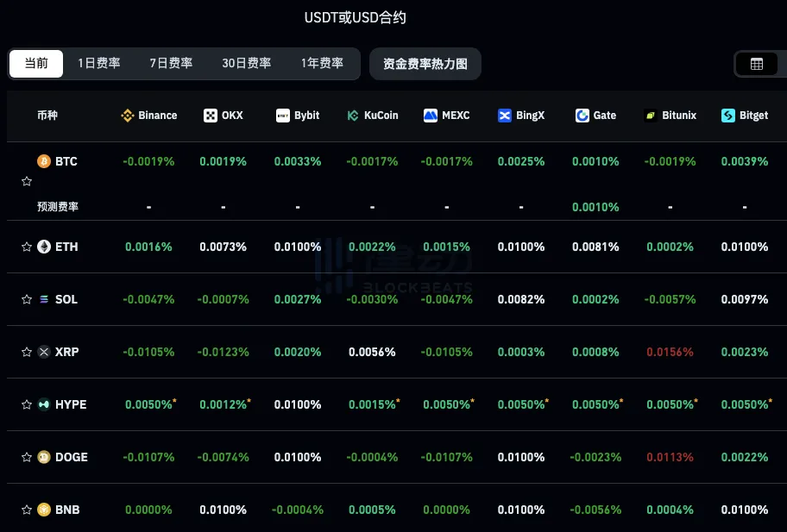The height and width of the screenshot is (532, 787).
Task: Click XRP KuCoin rate 0.0056%
Action: [372, 352]
